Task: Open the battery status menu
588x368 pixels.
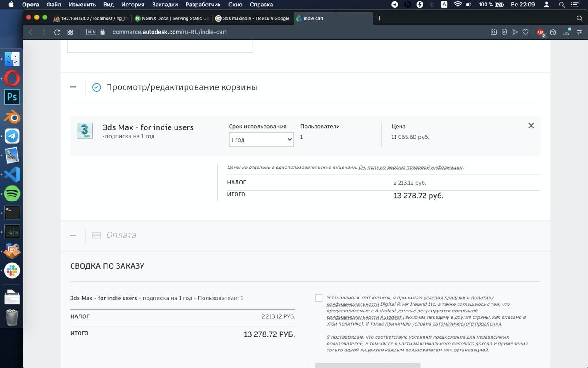Action: pyautogui.click(x=499, y=5)
